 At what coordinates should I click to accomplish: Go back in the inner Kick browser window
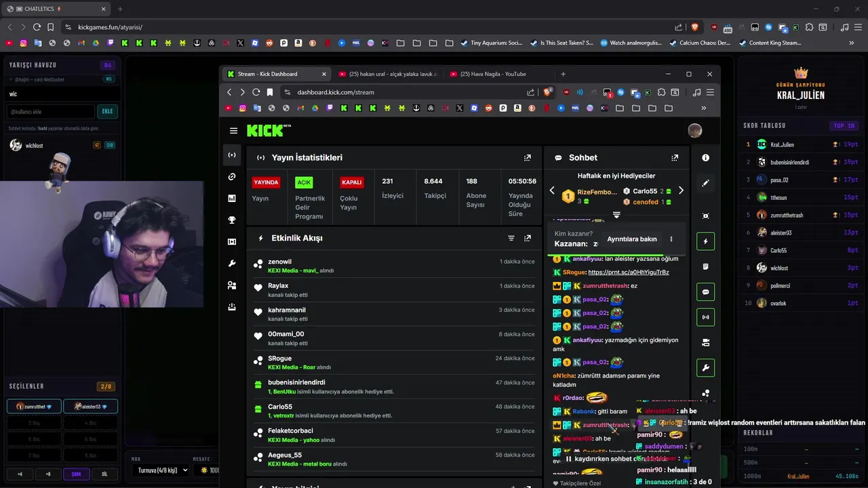click(229, 92)
